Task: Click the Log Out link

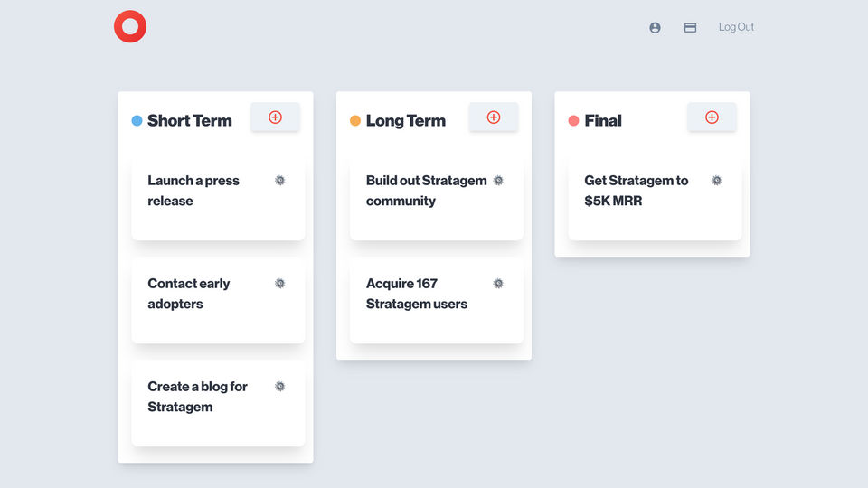Action: coord(736,27)
